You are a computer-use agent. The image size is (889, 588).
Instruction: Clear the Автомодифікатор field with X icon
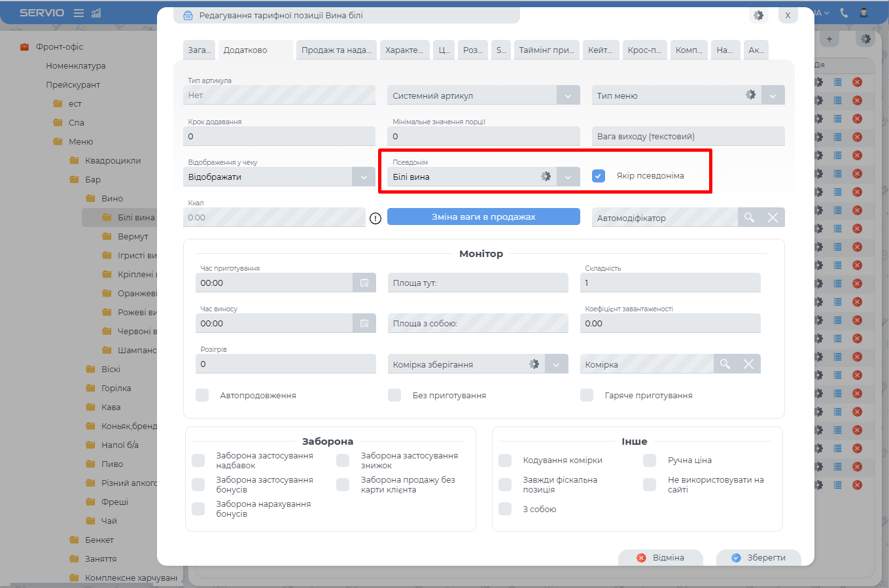coord(773,218)
